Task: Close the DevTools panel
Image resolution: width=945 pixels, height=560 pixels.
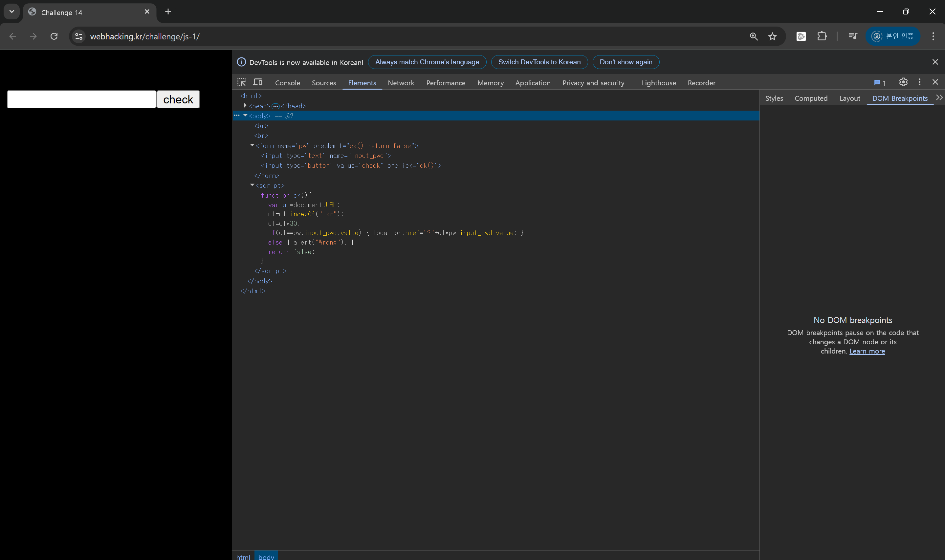Action: click(x=935, y=82)
